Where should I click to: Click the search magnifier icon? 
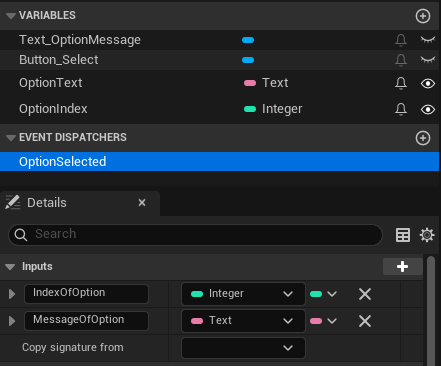21,235
